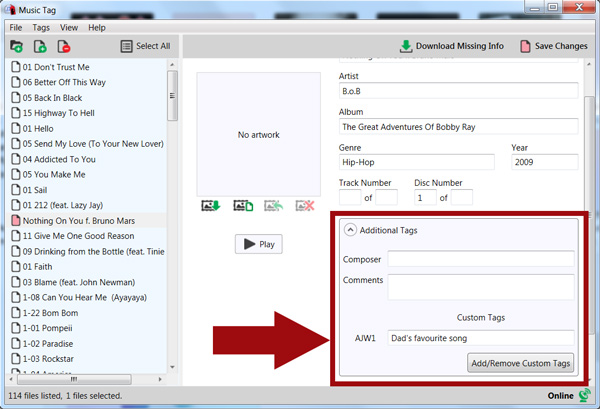Click the Select All label
The image size is (600, 409).
153,46
